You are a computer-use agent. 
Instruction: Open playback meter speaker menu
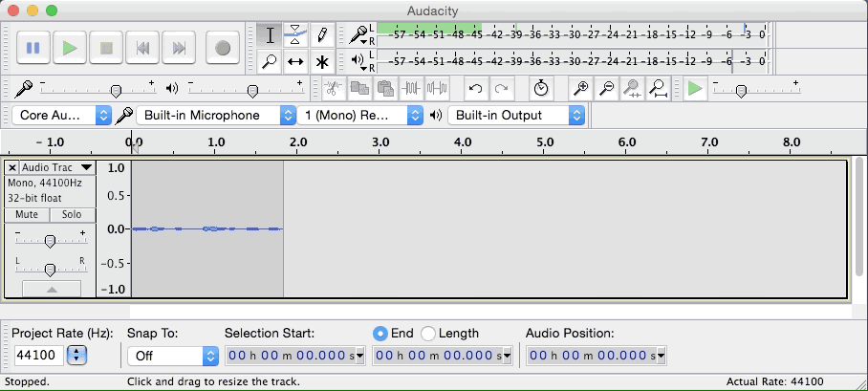[358, 61]
